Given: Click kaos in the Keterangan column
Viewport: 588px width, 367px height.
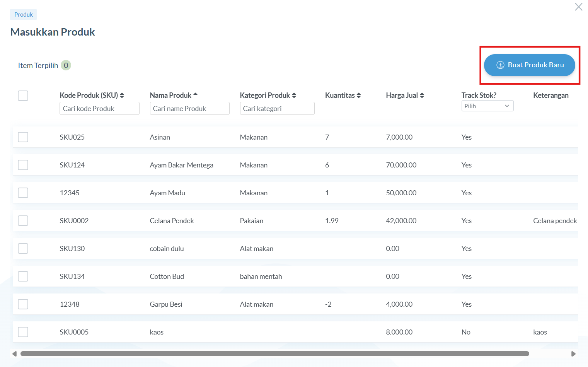Looking at the screenshot, I should [x=540, y=332].
